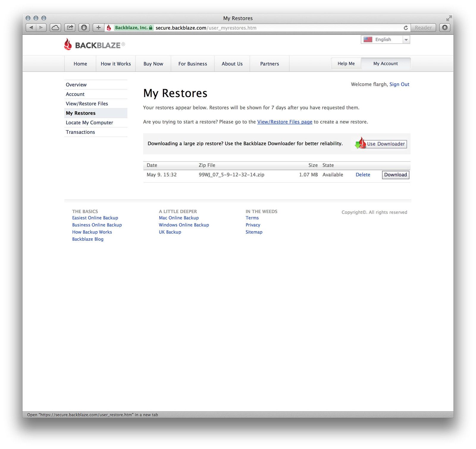
Task: Click the Reader button in the address bar
Action: click(423, 27)
